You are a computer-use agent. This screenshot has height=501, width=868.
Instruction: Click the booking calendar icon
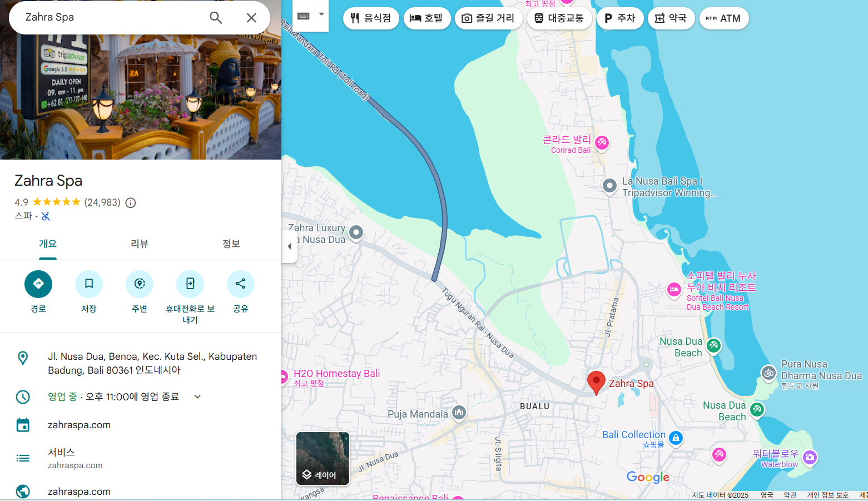[x=23, y=425]
